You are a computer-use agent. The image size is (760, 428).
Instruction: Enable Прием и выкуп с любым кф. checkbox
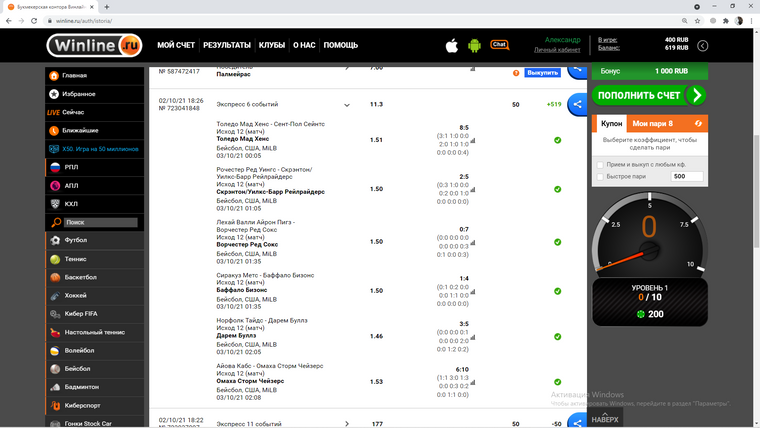pyautogui.click(x=600, y=165)
